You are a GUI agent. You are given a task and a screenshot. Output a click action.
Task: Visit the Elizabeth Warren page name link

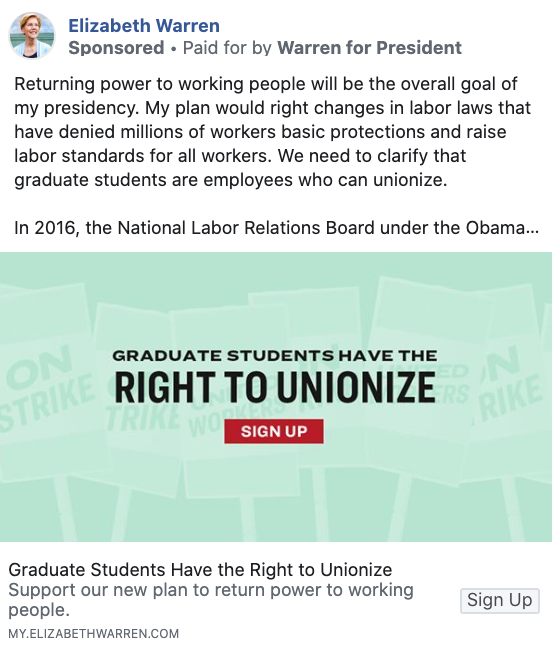pos(144,26)
